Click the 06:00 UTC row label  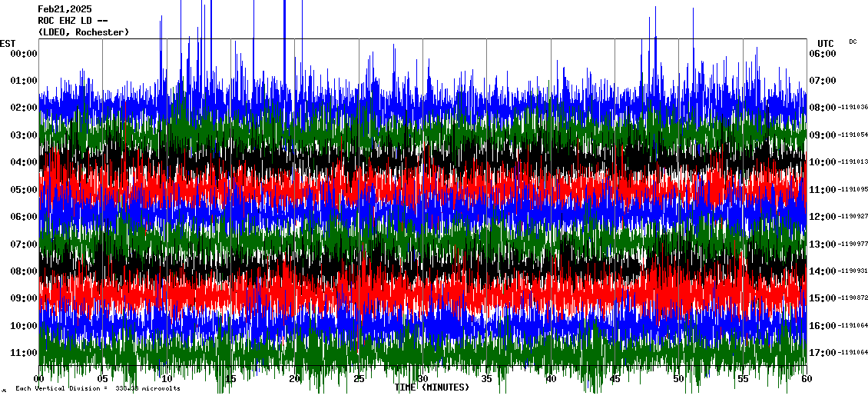coord(822,54)
